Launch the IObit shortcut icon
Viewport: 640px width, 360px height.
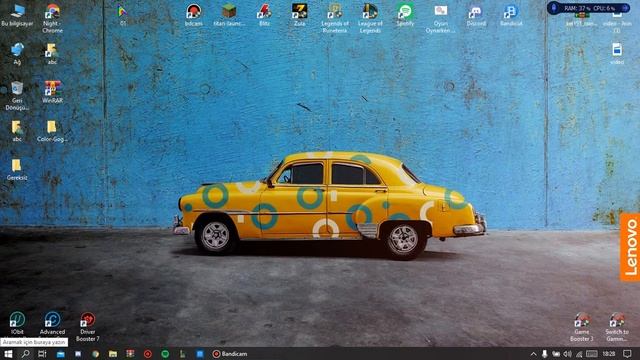[17, 323]
